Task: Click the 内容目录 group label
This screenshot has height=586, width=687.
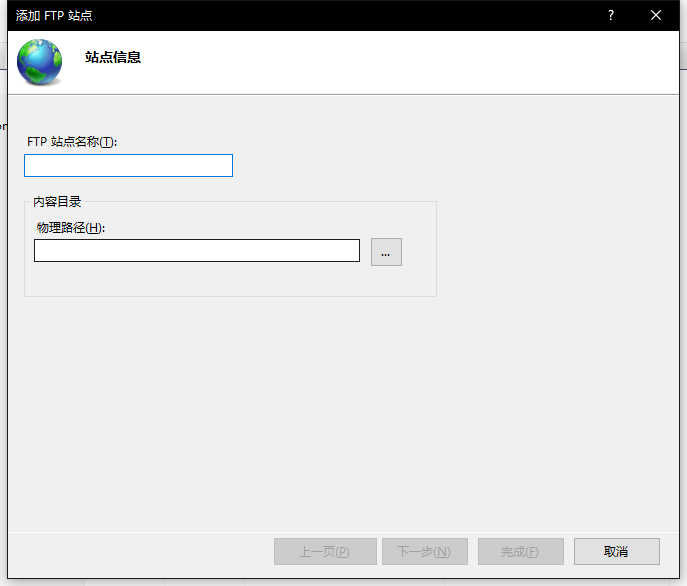Action: 57,202
